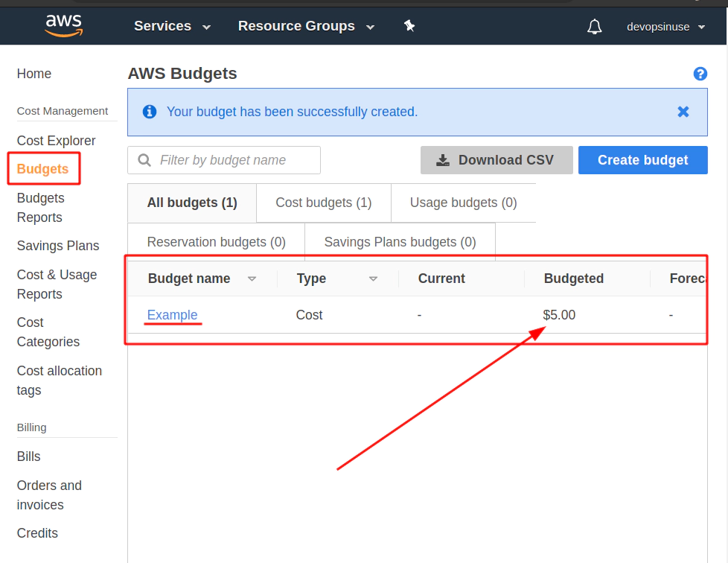Open Budgets Reports in sidebar
This screenshot has width=728, height=563.
pos(41,208)
